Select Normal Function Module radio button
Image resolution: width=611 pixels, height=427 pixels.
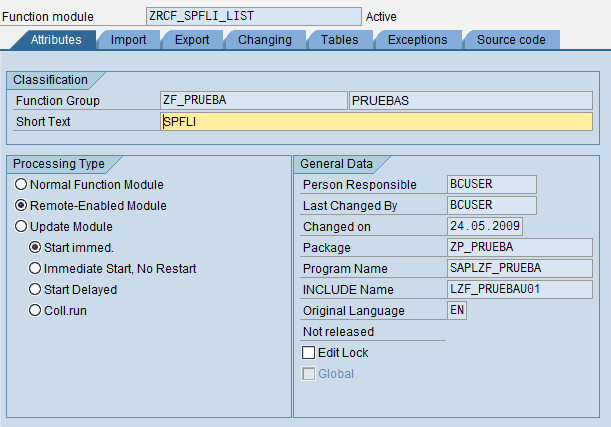point(21,184)
